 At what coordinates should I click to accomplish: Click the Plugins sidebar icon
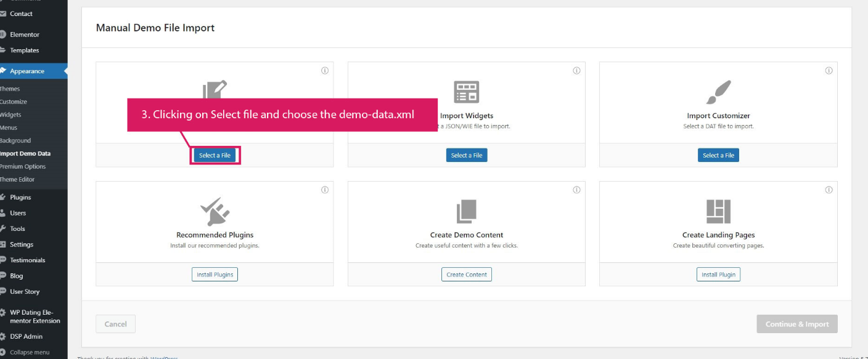pyautogui.click(x=2, y=197)
